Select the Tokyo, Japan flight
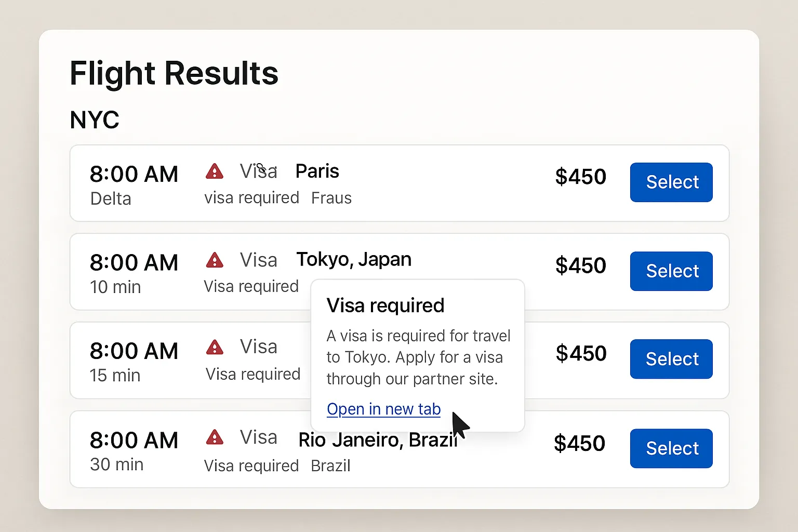Image resolution: width=798 pixels, height=532 pixels. coord(671,271)
